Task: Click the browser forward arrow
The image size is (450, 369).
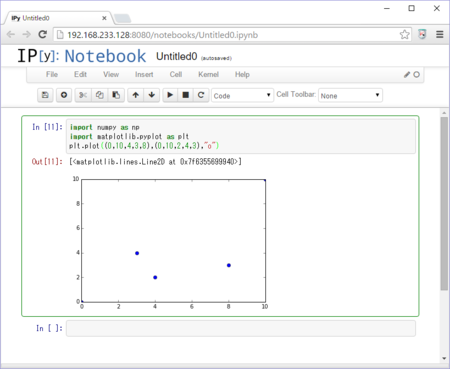Action: coord(27,34)
